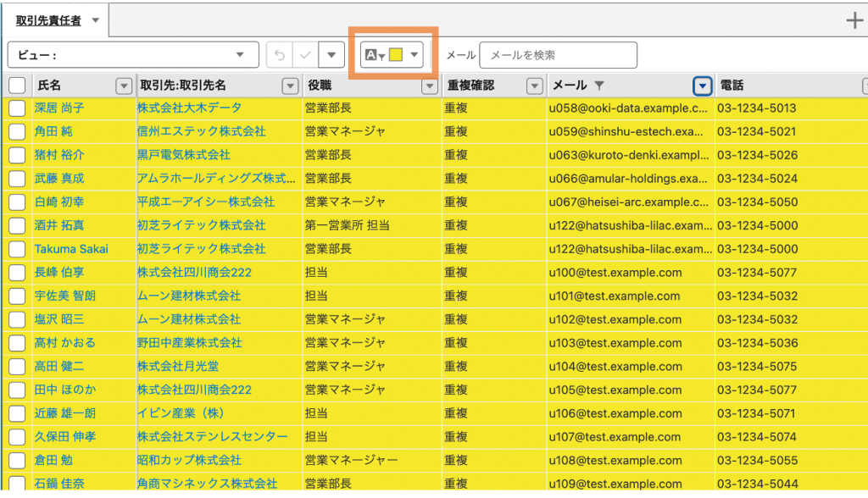Click the plus icon to add tab
Image resolution: width=868 pixels, height=498 pixels.
pos(854,21)
